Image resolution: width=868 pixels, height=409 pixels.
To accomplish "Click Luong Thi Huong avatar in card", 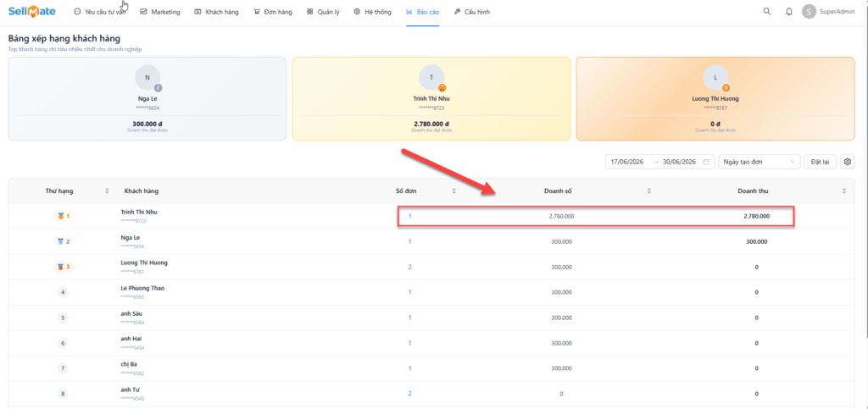I will (715, 78).
